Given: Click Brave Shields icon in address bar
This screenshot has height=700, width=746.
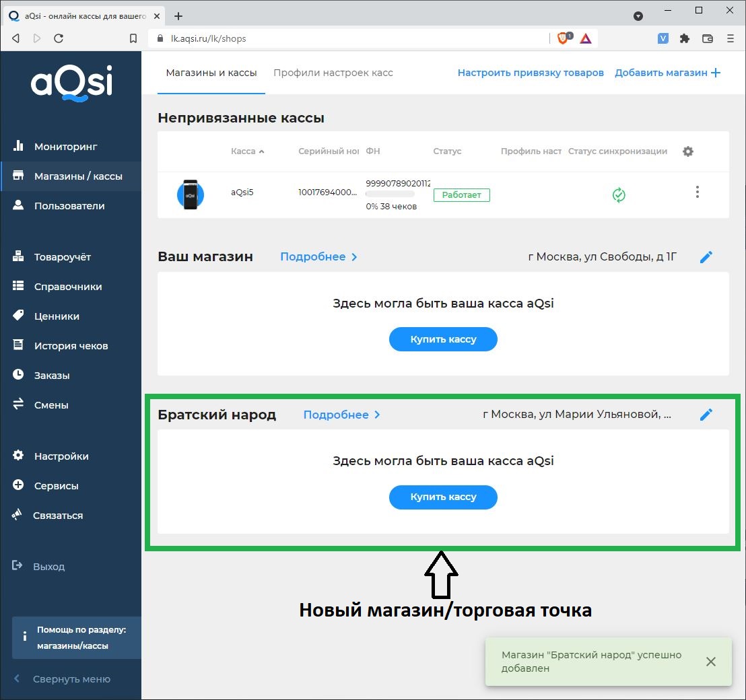Looking at the screenshot, I should 563,38.
